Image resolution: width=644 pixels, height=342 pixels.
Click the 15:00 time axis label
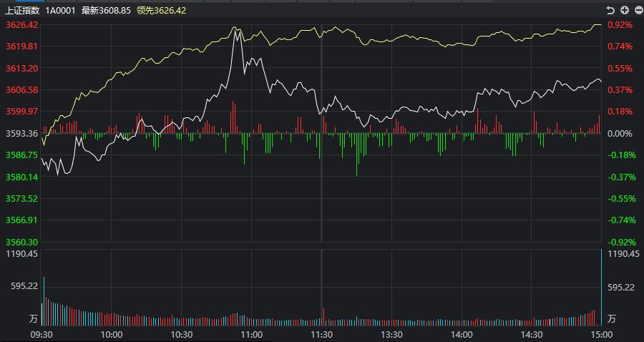pyautogui.click(x=601, y=334)
